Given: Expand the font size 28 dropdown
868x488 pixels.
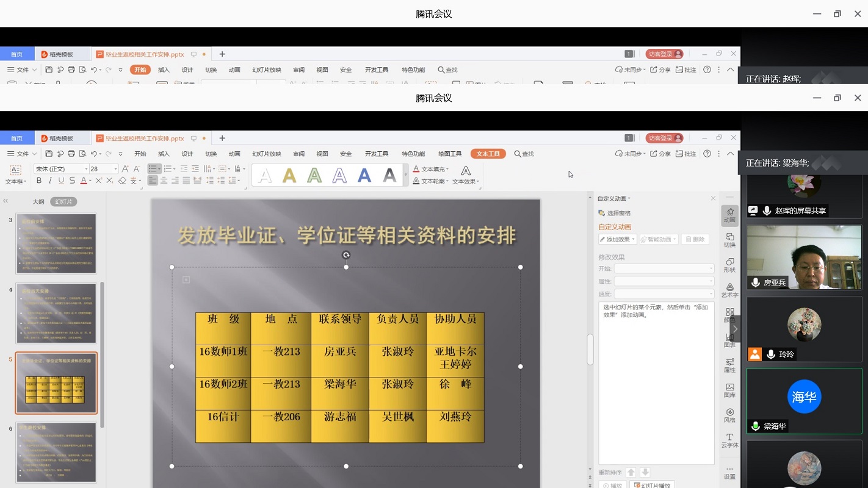Looking at the screenshot, I should click(x=115, y=169).
